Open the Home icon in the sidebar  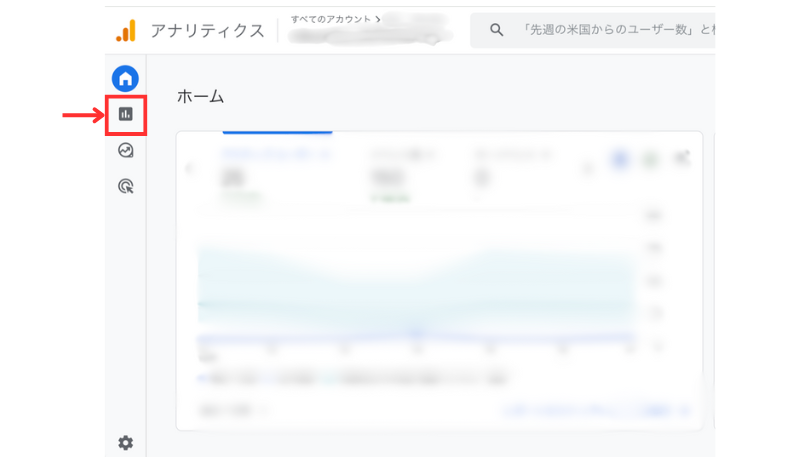[x=125, y=78]
